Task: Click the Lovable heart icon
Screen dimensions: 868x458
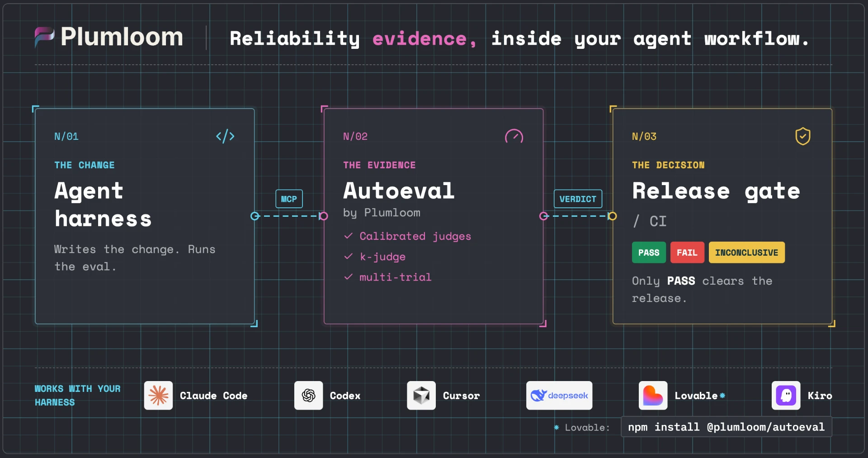Action: (x=653, y=396)
